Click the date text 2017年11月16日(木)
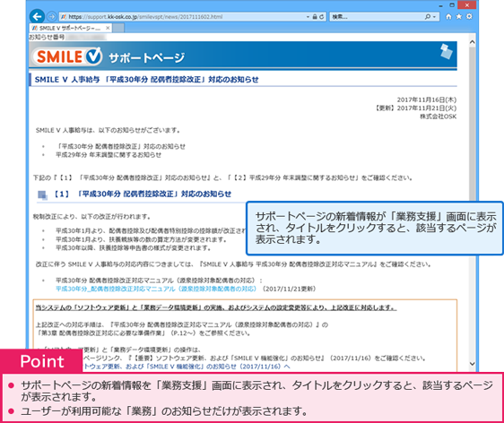Screen dimensions: 504x423 (x=427, y=99)
